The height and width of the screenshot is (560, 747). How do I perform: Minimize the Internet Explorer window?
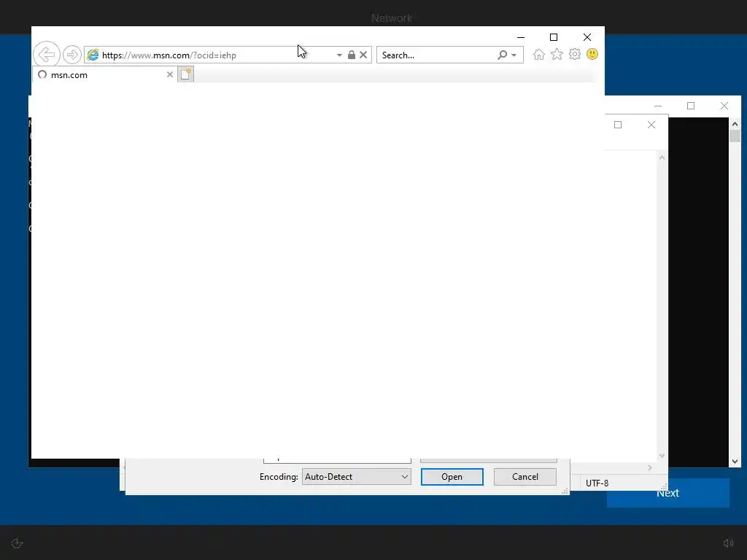point(521,37)
